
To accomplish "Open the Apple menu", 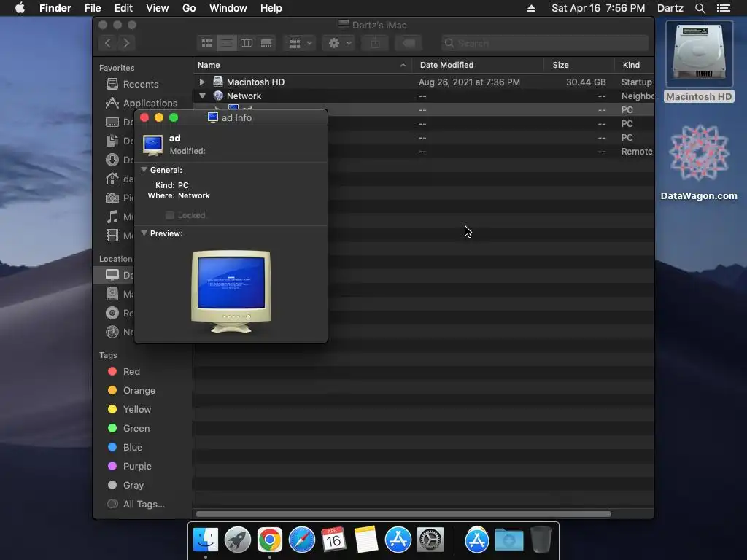I will pyautogui.click(x=20, y=8).
